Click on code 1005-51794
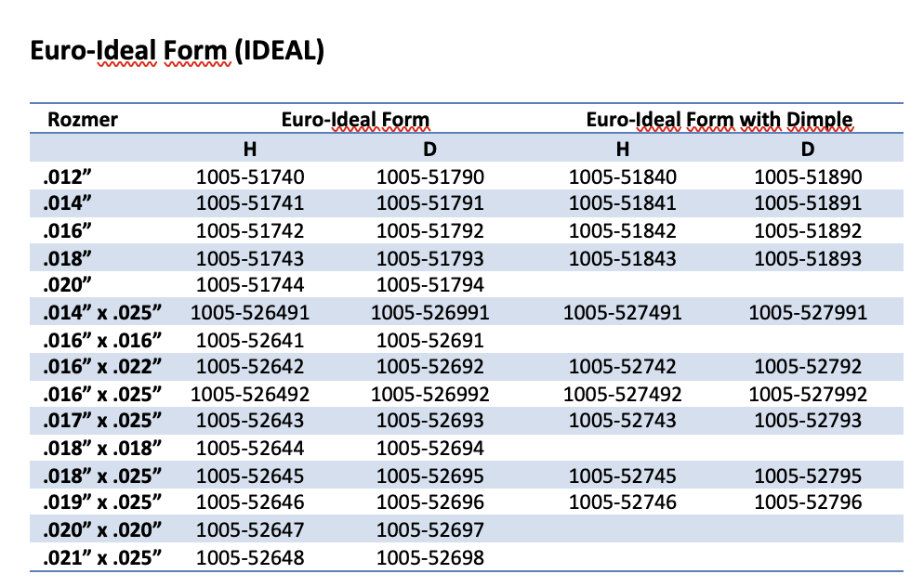 click(x=430, y=285)
